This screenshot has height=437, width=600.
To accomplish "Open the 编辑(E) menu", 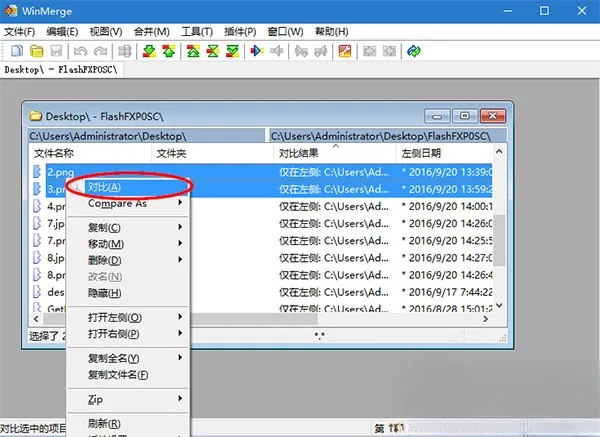I will [62, 31].
